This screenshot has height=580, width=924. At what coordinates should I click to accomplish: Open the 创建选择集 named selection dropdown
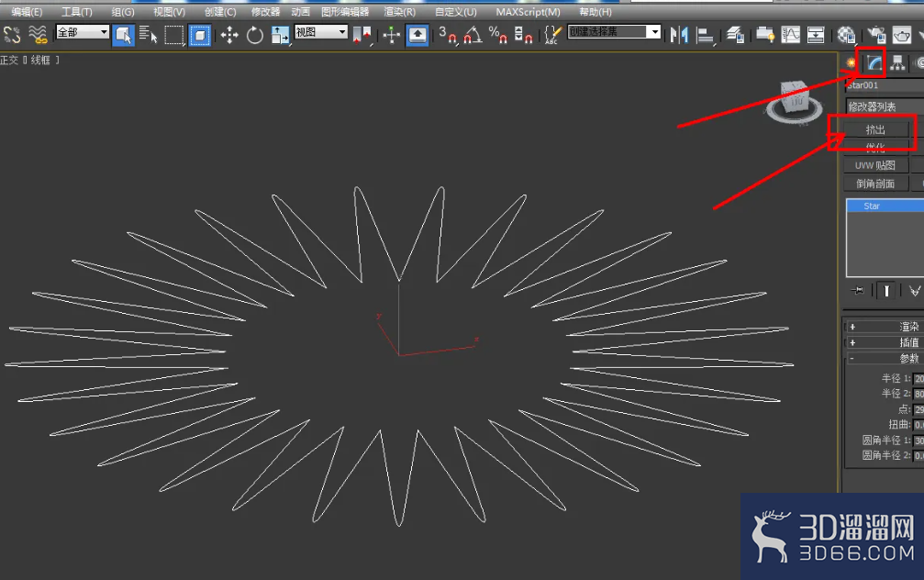click(614, 32)
